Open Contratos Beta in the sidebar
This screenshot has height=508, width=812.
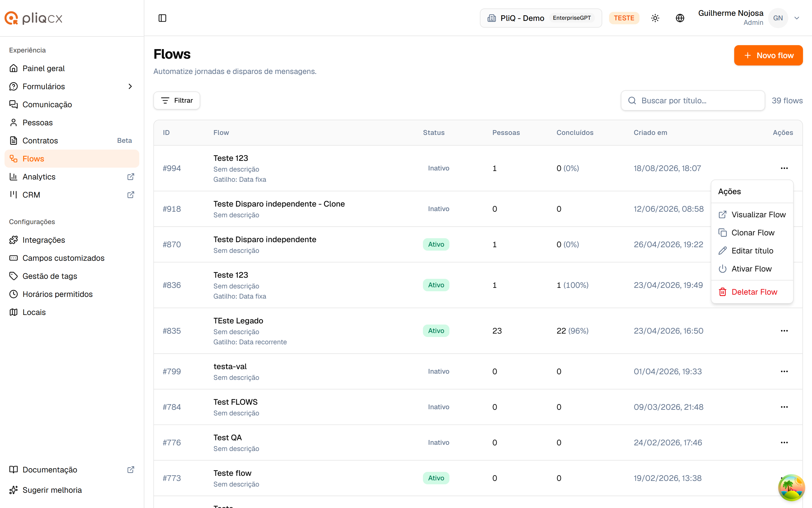click(72, 141)
